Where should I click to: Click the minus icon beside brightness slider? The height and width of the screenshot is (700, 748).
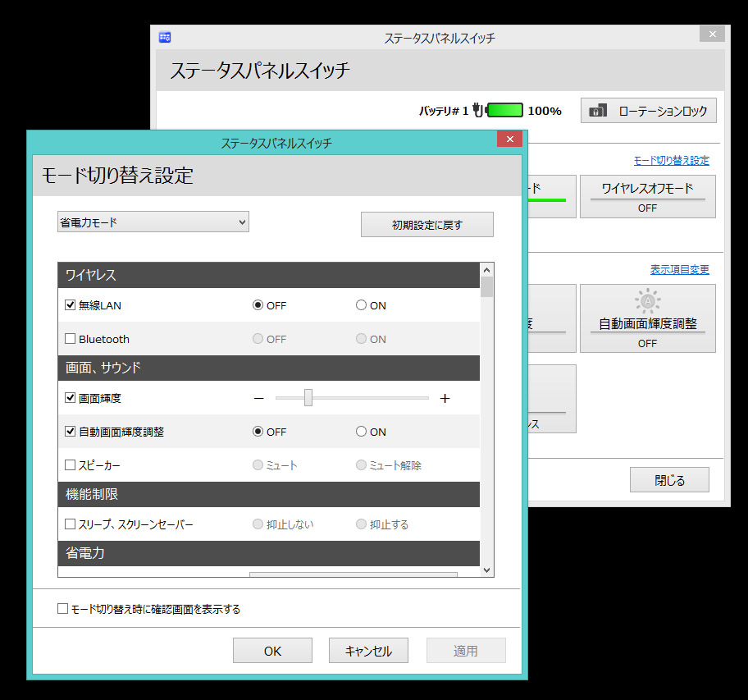point(259,398)
